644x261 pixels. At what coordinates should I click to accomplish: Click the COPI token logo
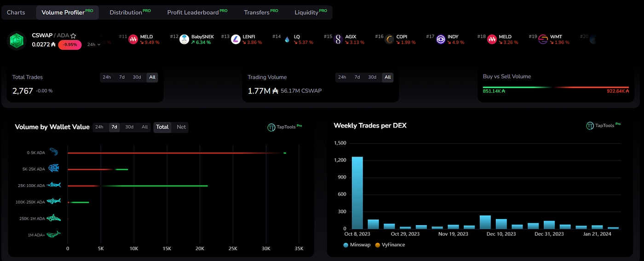click(389, 40)
